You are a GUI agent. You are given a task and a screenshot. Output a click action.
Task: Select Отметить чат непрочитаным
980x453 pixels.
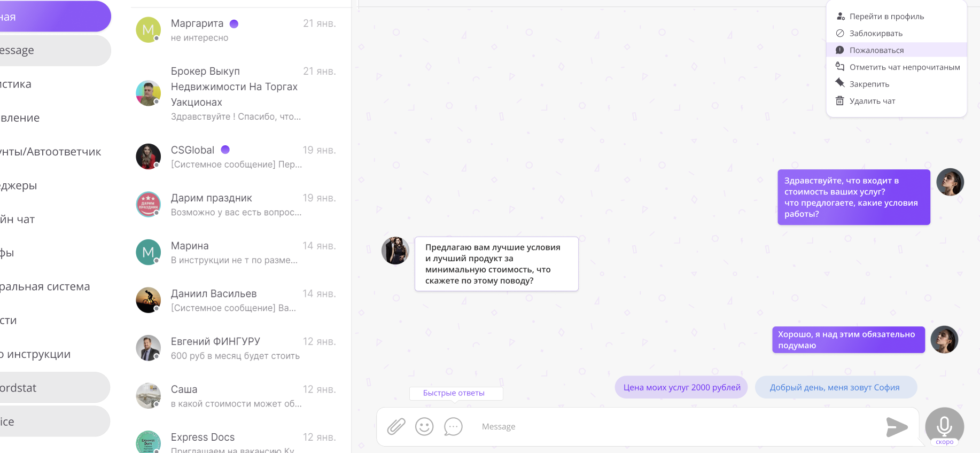coord(897,67)
